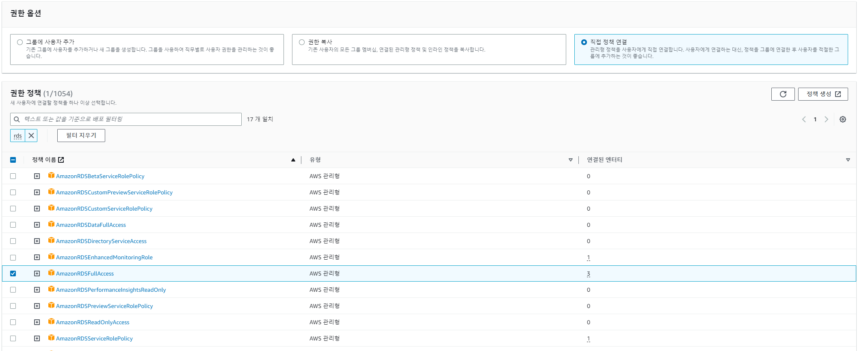Open the AmazonRDSPreviewServiceRolePolicy policy link

click(104, 306)
